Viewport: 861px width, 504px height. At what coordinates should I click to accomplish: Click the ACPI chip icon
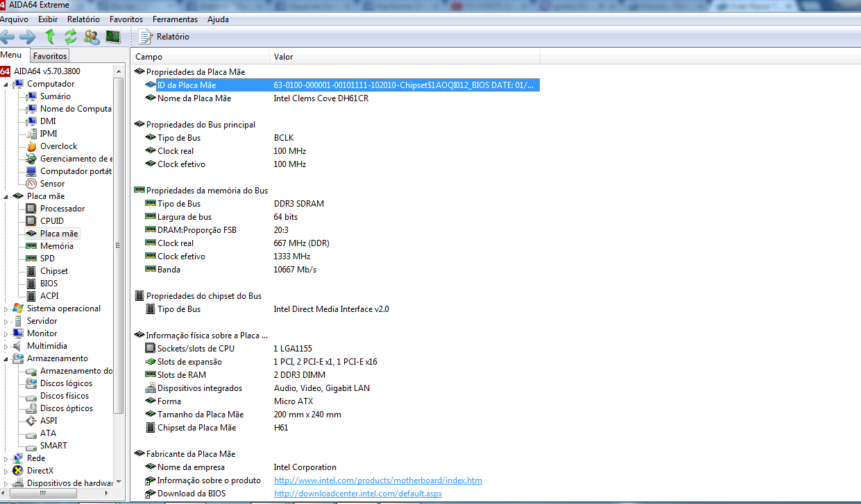pyautogui.click(x=31, y=296)
